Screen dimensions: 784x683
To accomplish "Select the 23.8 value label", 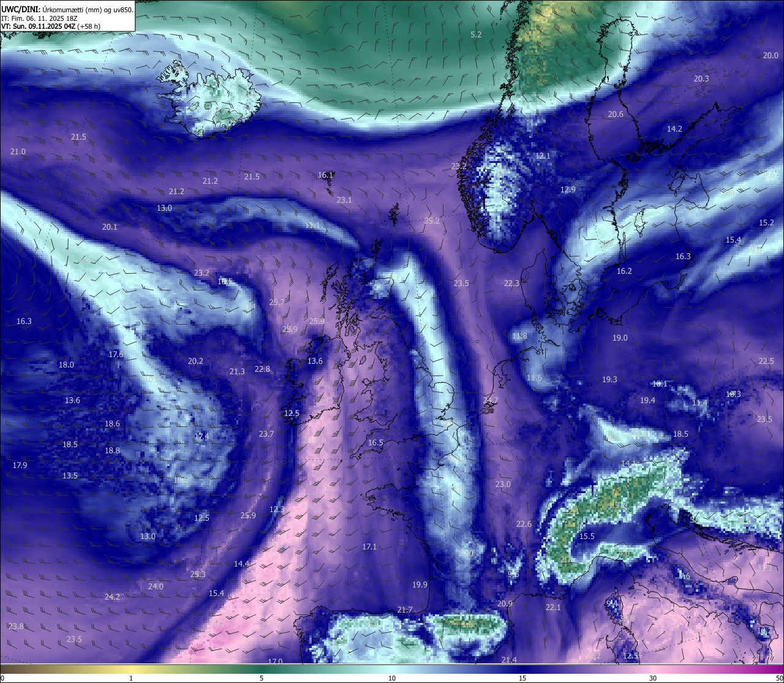I will pyautogui.click(x=16, y=627).
